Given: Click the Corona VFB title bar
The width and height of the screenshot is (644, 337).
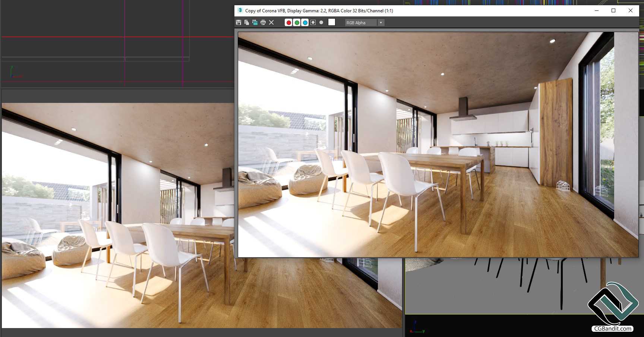Looking at the screenshot, I should coord(447,10).
